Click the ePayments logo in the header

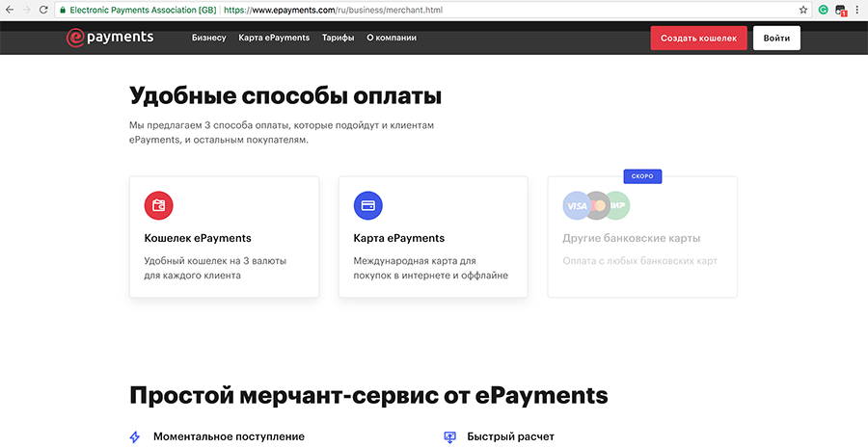click(110, 38)
